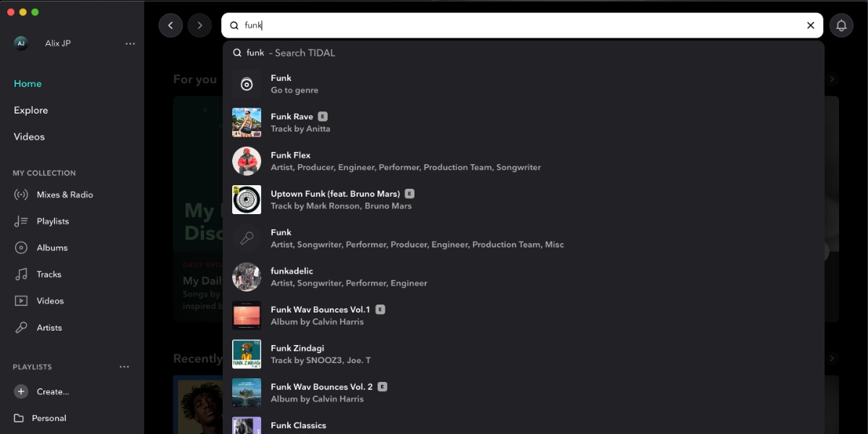The image size is (868, 434).
Task: Open Mixes & Radio in sidebar
Action: pyautogui.click(x=64, y=195)
